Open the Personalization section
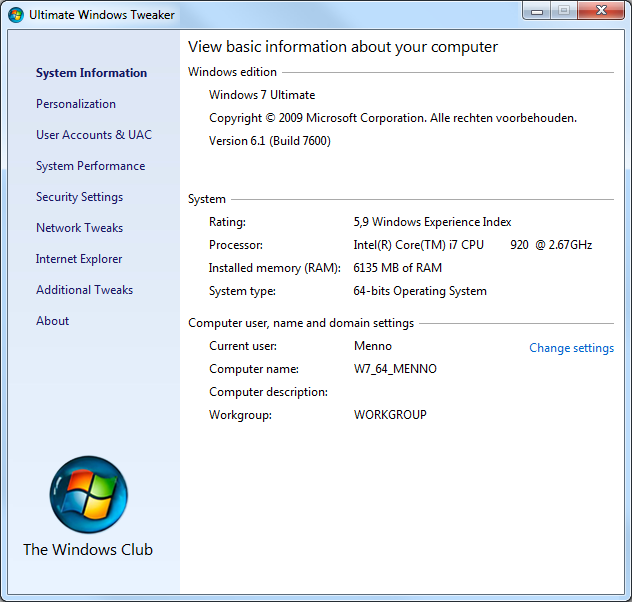This screenshot has width=632, height=602. click(76, 104)
